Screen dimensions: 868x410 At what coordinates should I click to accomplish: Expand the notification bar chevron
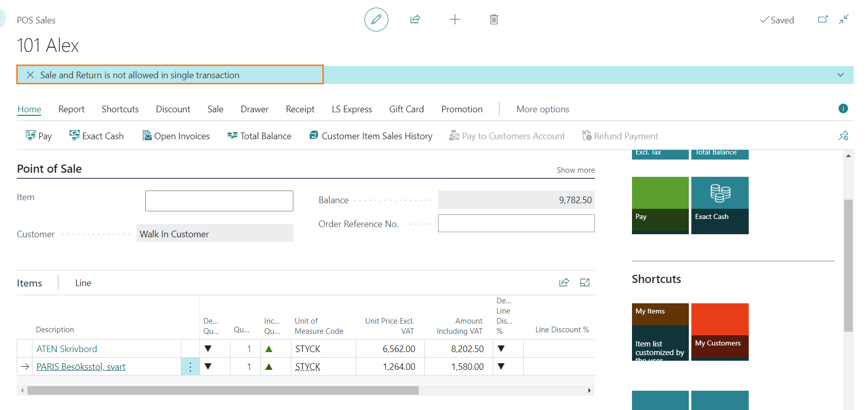841,75
